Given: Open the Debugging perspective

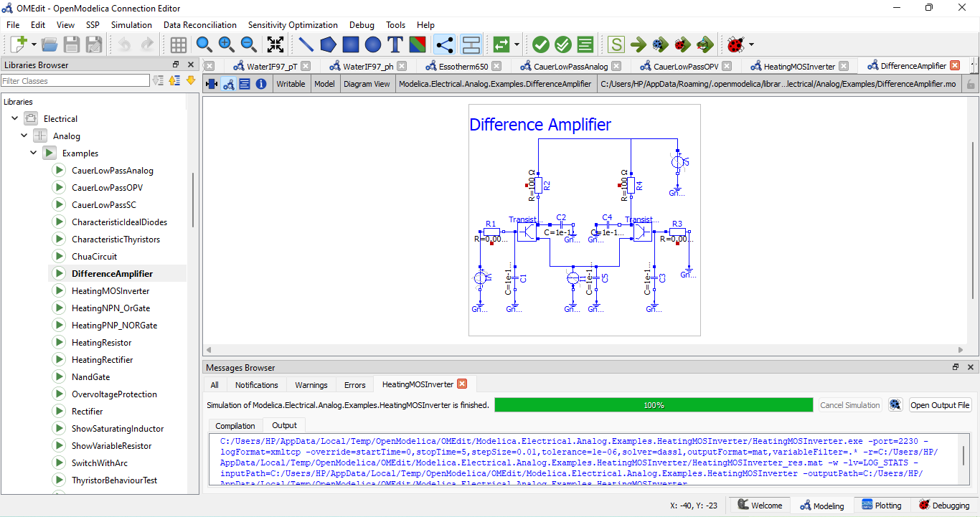Looking at the screenshot, I should (x=943, y=506).
